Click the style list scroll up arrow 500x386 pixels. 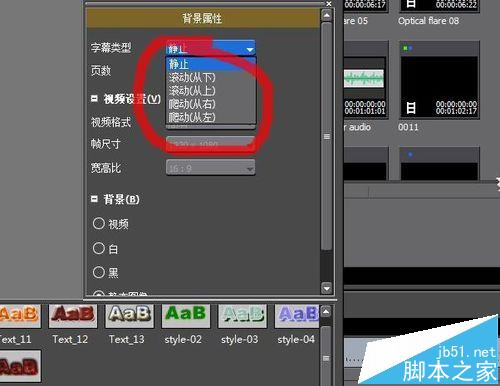326,312
